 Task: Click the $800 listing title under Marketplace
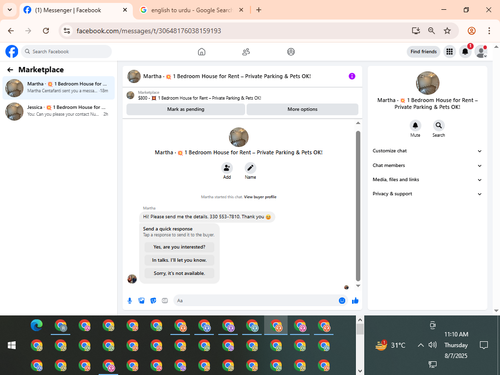tap(200, 98)
